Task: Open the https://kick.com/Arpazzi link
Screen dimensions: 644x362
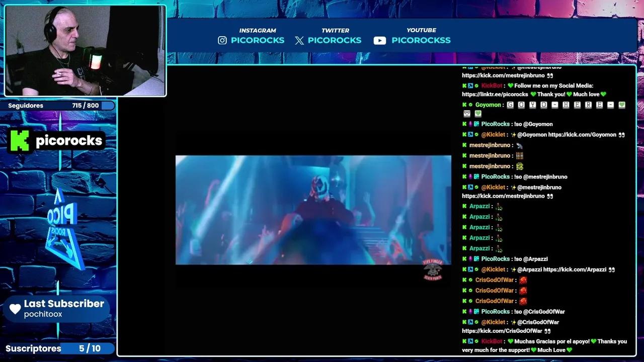Action: pyautogui.click(x=575, y=269)
